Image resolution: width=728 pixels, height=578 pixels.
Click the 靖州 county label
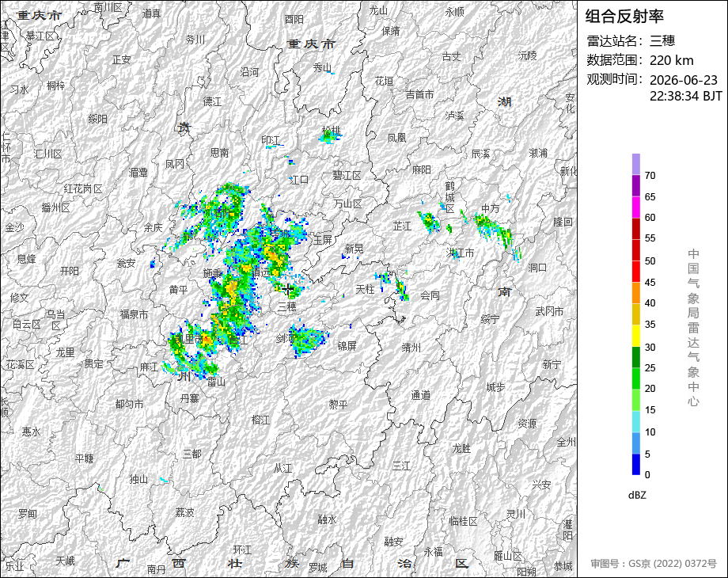(411, 347)
